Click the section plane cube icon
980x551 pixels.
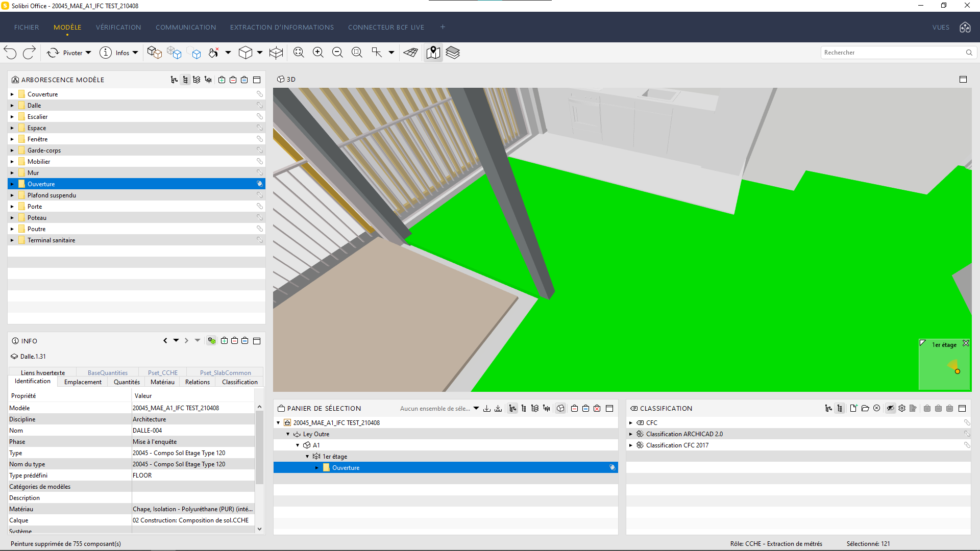[276, 53]
